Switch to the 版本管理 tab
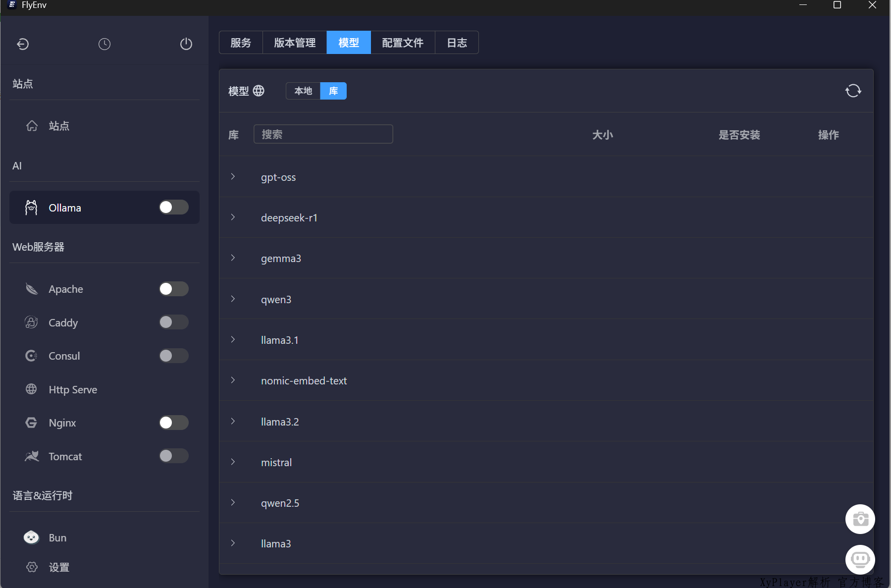Screen dimensions: 891x588 (295, 43)
